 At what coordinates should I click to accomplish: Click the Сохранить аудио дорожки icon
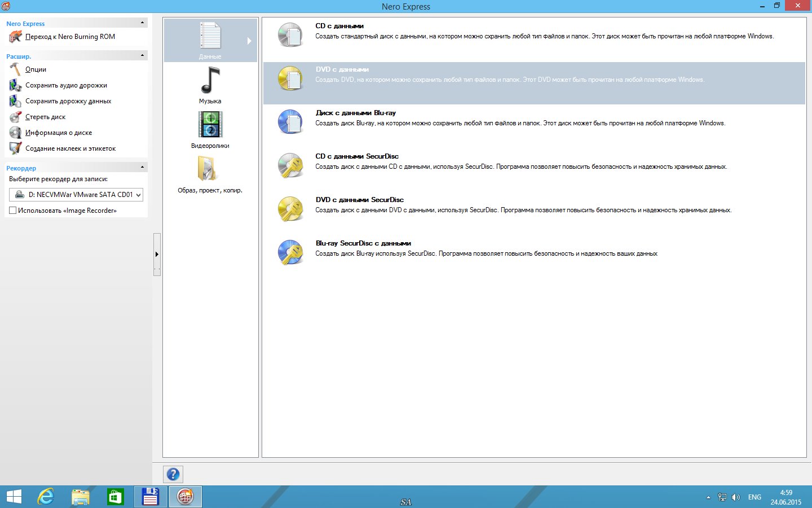pos(15,85)
